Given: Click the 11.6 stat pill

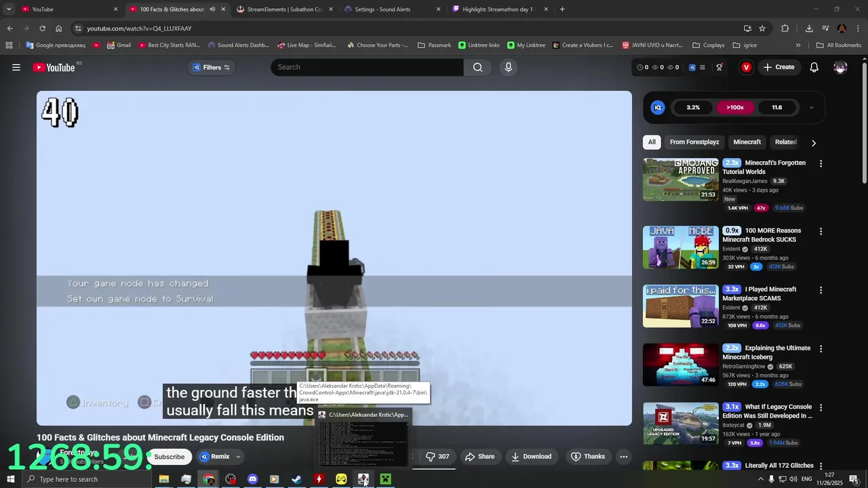Looking at the screenshot, I should (x=777, y=107).
